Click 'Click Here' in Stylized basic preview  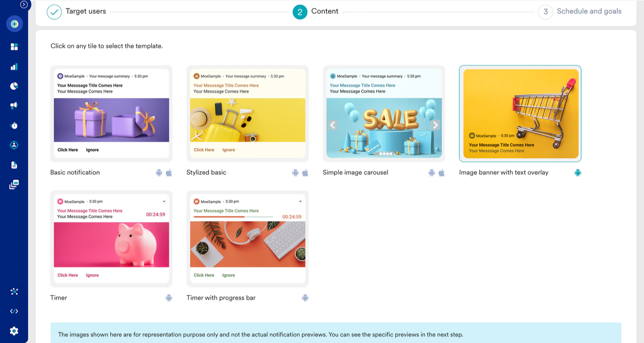point(204,150)
